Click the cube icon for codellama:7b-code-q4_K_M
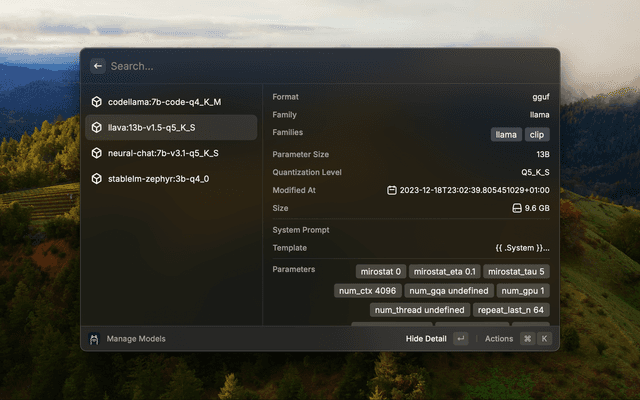 pyautogui.click(x=96, y=102)
